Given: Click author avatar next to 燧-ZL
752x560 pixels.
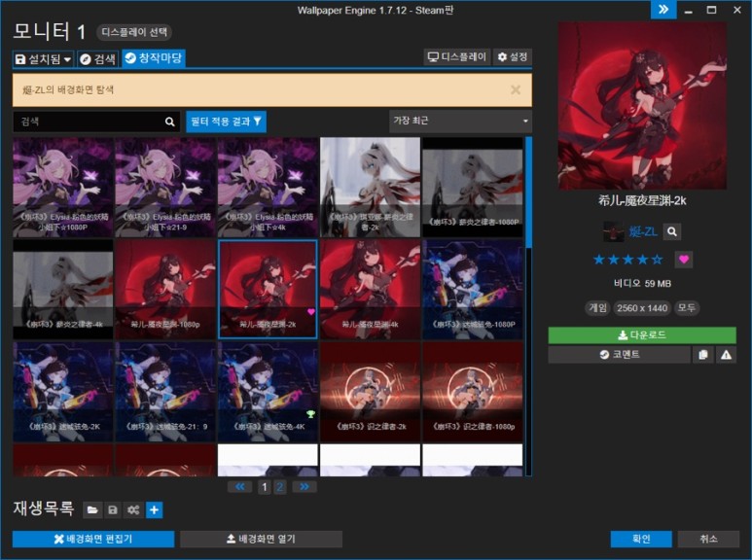Looking at the screenshot, I should 614,231.
